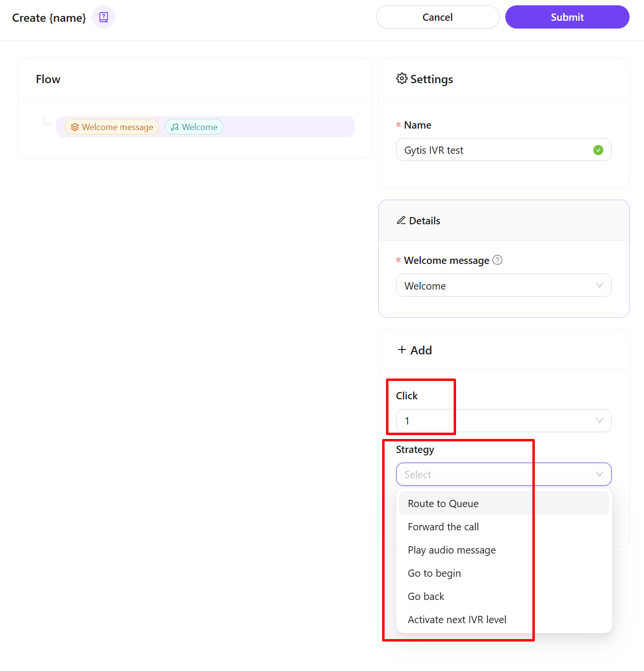Image resolution: width=644 pixels, height=671 pixels.
Task: Open the Strategy select dropdown
Action: [503, 474]
